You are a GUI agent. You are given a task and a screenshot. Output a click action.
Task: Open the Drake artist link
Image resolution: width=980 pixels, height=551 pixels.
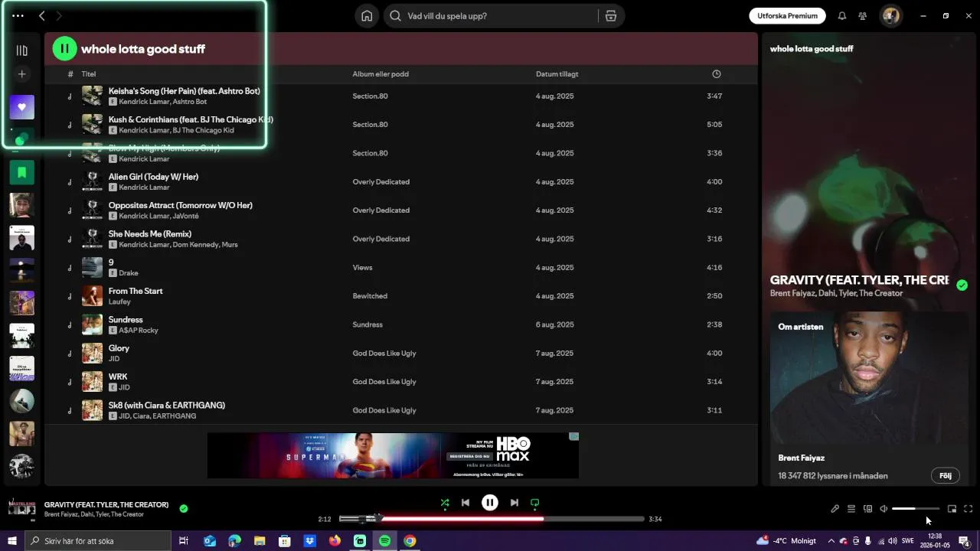tap(129, 273)
